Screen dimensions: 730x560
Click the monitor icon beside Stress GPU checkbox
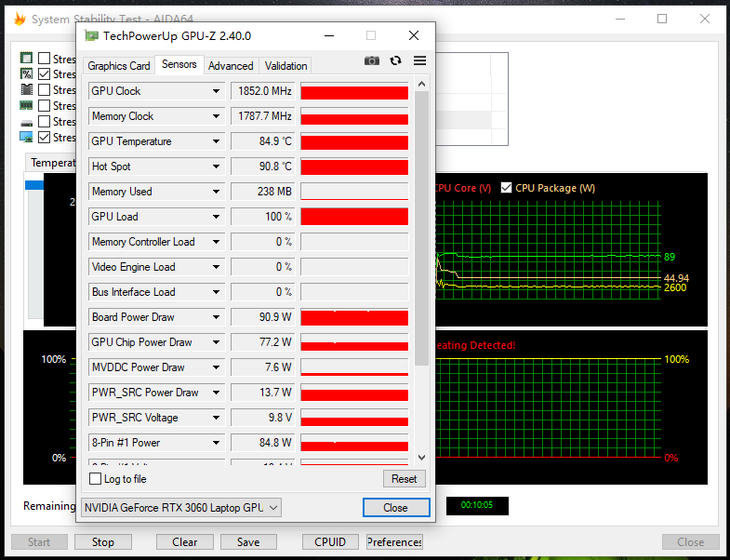click(27, 137)
